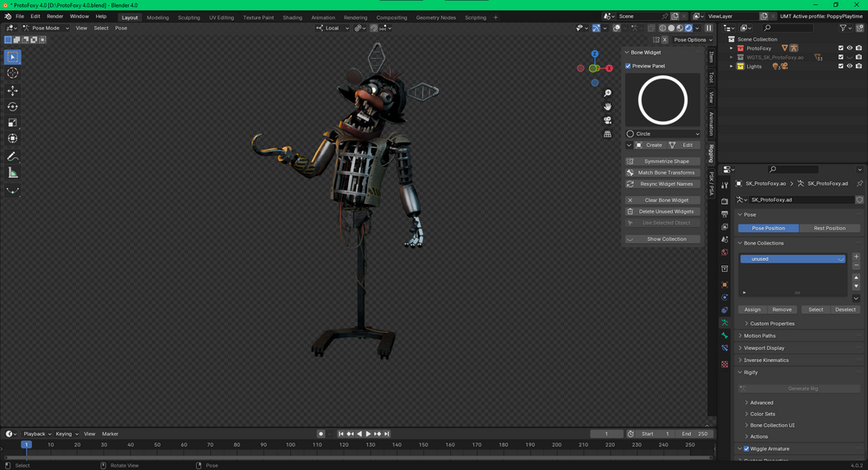Open the World properties tab icon

725,252
